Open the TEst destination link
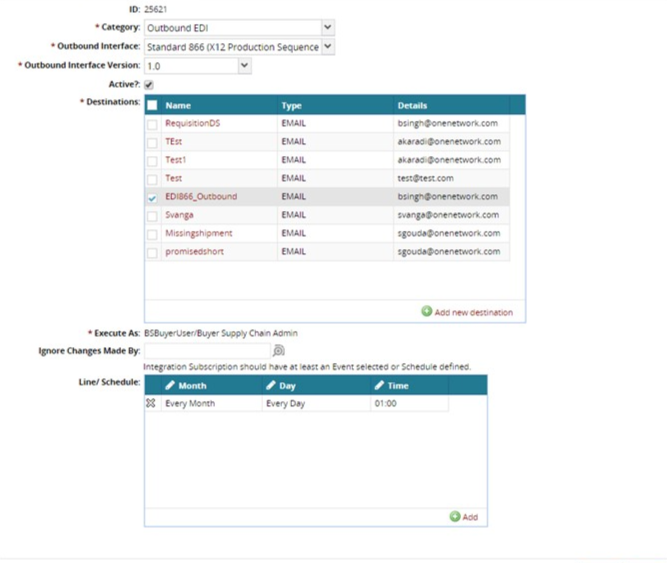667x563 pixels. point(174,142)
